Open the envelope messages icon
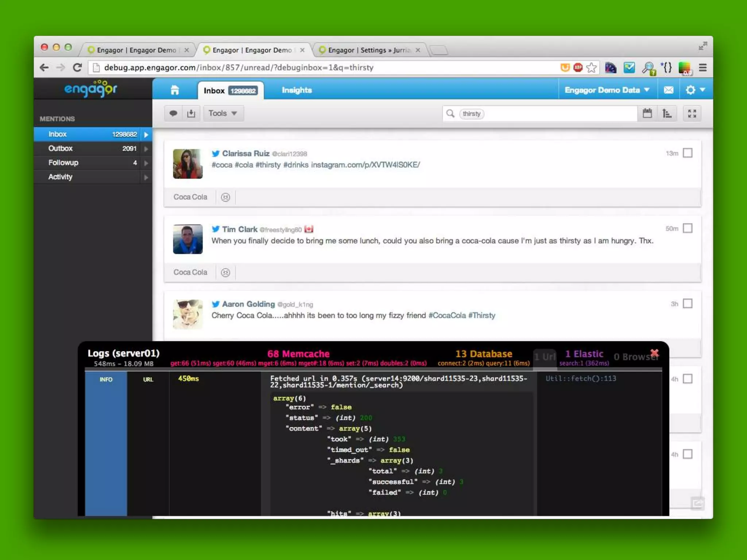 click(x=669, y=90)
